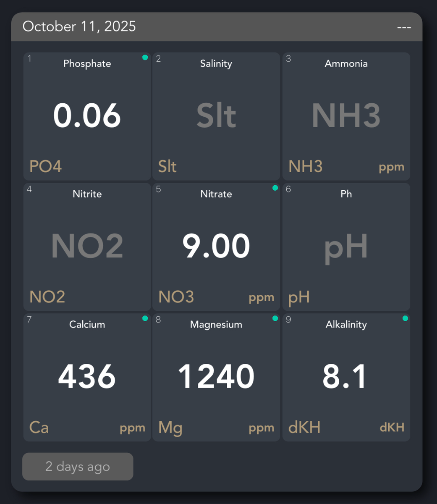Click the green status dot on Phosphate
The width and height of the screenshot is (437, 504).
pos(145,58)
